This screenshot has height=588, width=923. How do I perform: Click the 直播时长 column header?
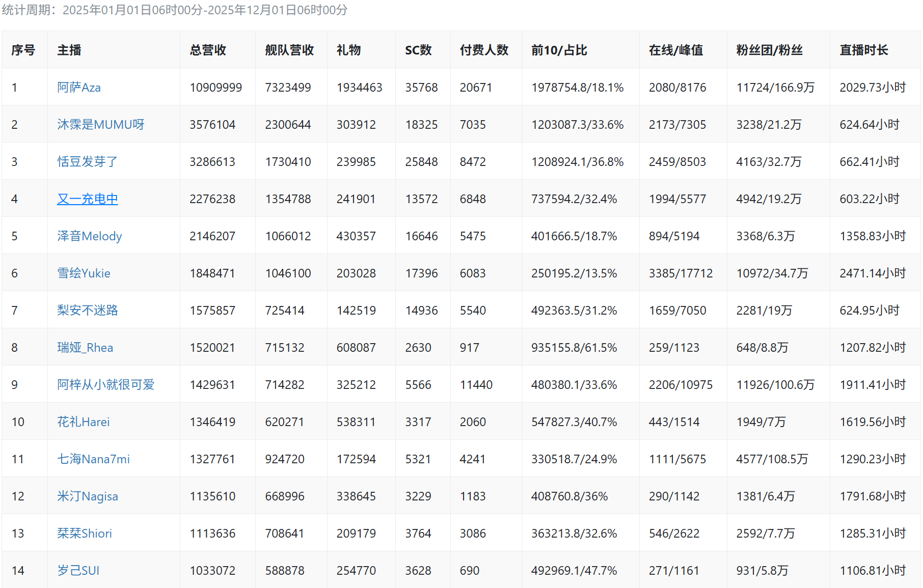pos(863,50)
